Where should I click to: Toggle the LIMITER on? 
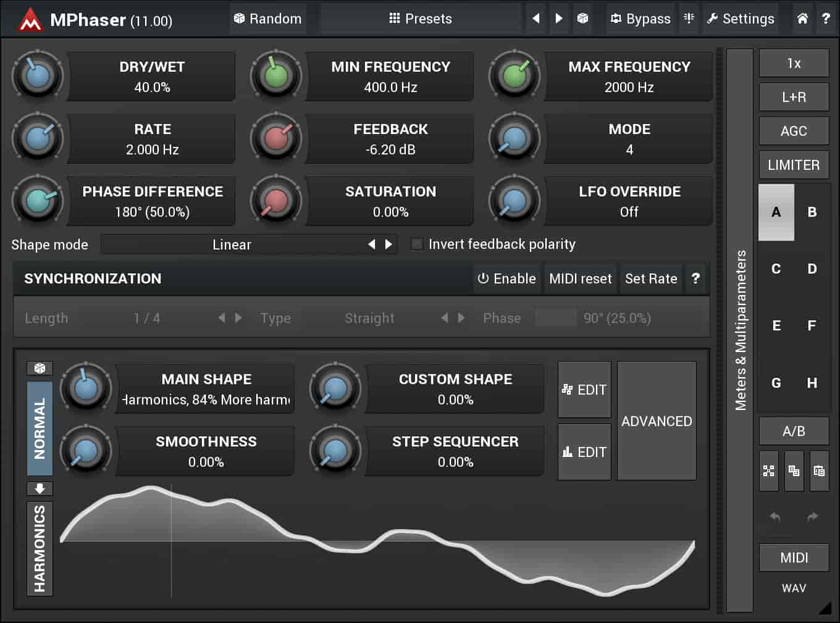click(794, 165)
